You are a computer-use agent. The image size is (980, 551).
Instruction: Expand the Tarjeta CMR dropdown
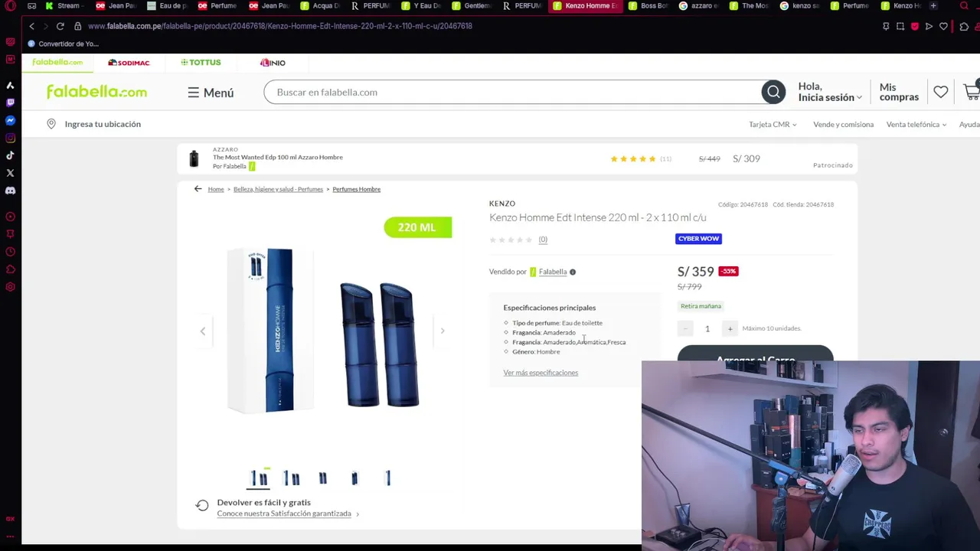[773, 124]
